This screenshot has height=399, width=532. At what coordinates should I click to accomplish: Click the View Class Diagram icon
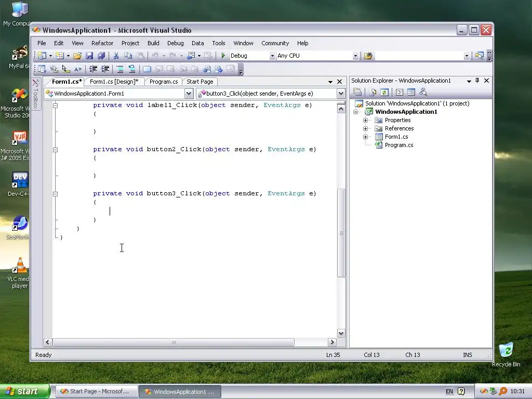(423, 92)
